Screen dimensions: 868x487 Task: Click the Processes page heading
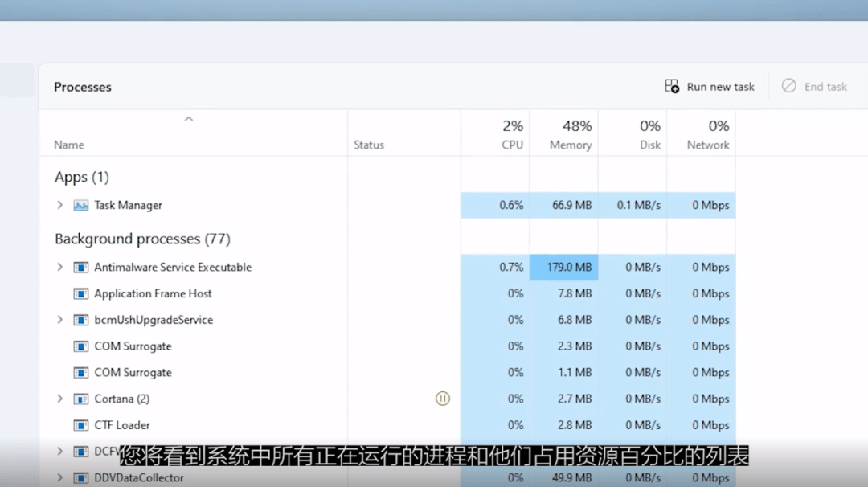tap(83, 87)
